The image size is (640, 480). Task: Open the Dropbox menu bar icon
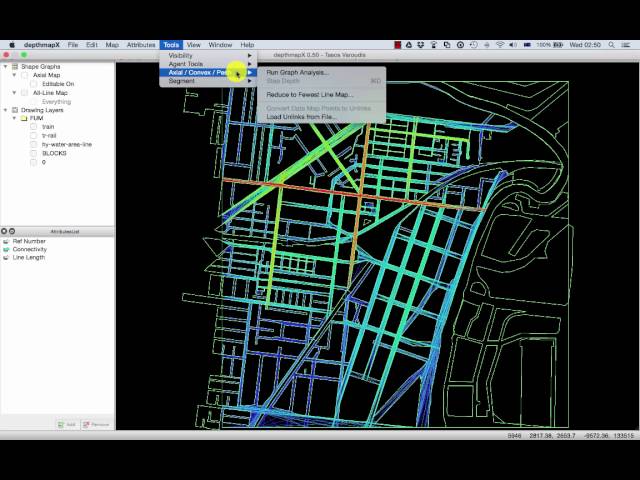coord(420,45)
